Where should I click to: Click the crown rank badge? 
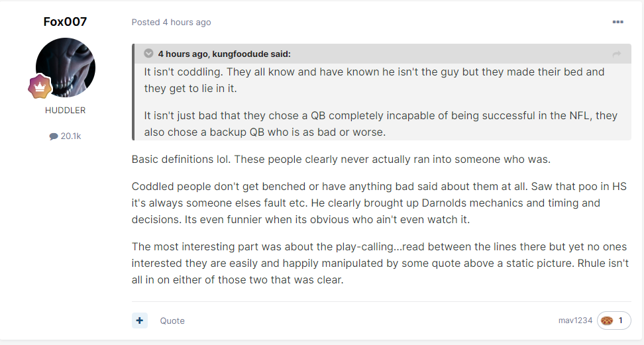[x=40, y=86]
